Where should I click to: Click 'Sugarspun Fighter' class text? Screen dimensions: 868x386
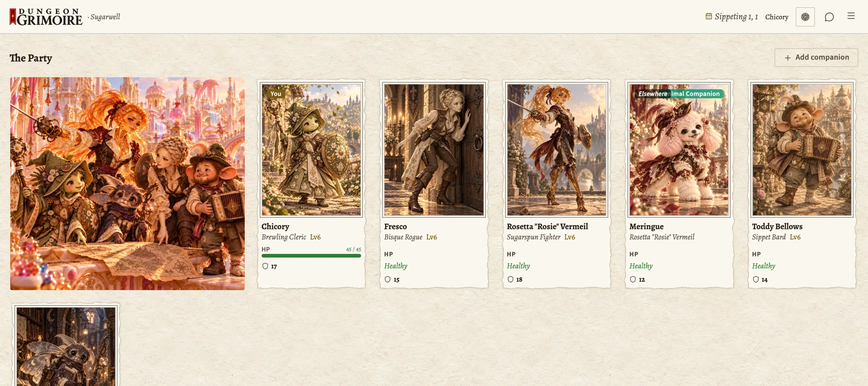[533, 237]
